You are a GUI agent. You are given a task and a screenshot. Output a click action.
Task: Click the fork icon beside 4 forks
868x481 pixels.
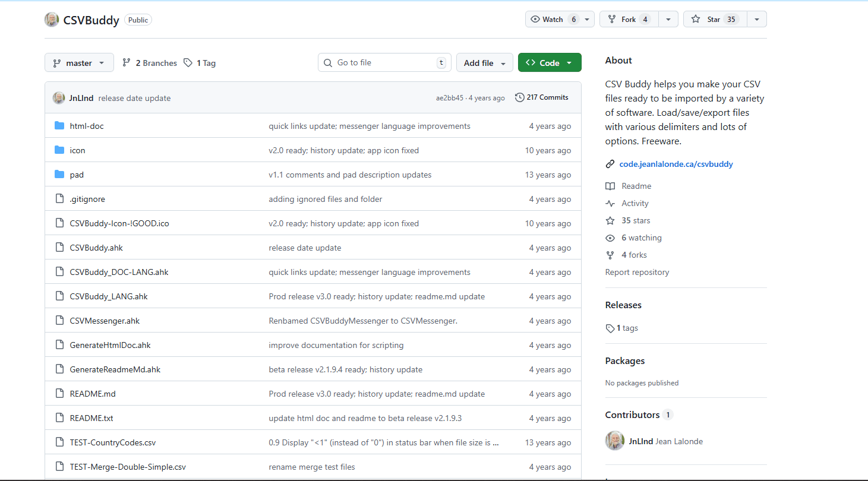point(610,255)
